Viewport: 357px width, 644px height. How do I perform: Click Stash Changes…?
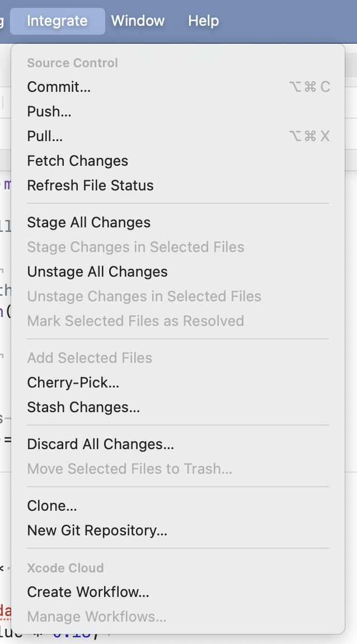click(83, 407)
